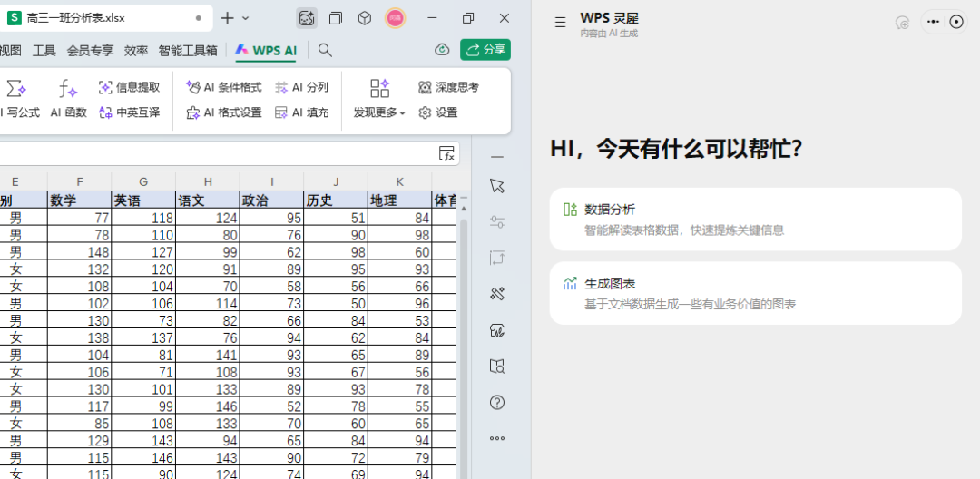Open the 灵犀 panel three-dots menu
Screen dimensions: 980x479
934,22
